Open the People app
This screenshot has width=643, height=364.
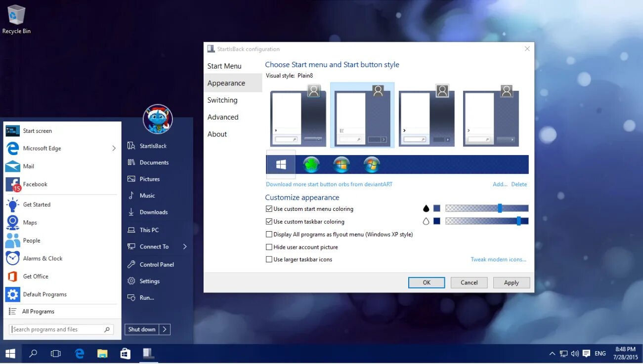point(62,241)
